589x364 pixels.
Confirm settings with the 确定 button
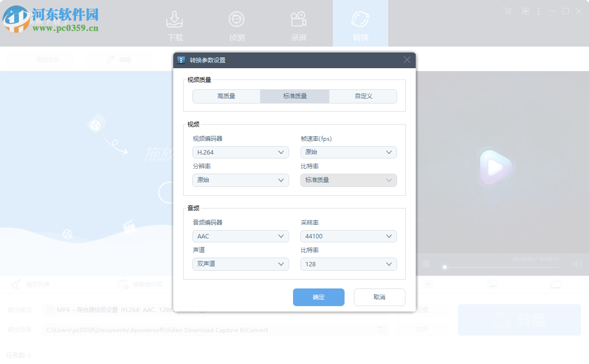[x=319, y=297]
